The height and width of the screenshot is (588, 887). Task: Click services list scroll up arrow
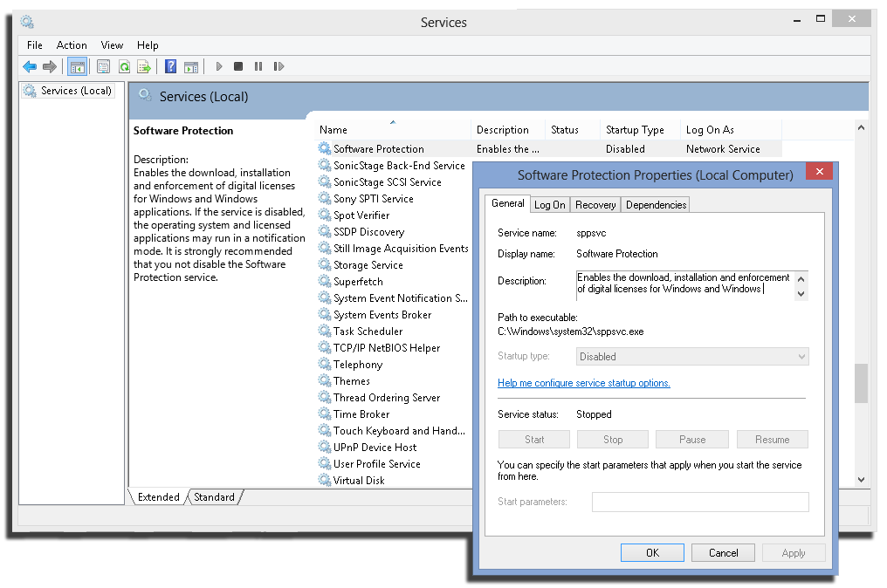click(861, 127)
